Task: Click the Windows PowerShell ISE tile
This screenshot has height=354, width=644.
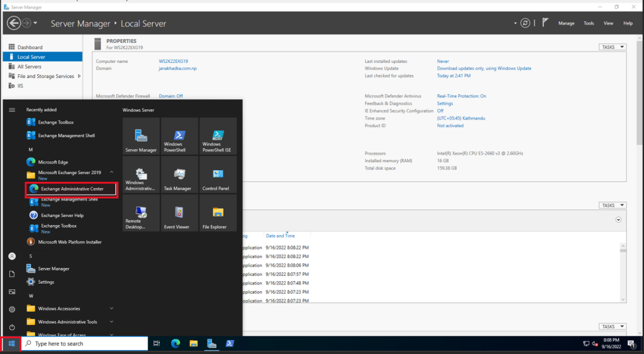Action: tap(218, 136)
